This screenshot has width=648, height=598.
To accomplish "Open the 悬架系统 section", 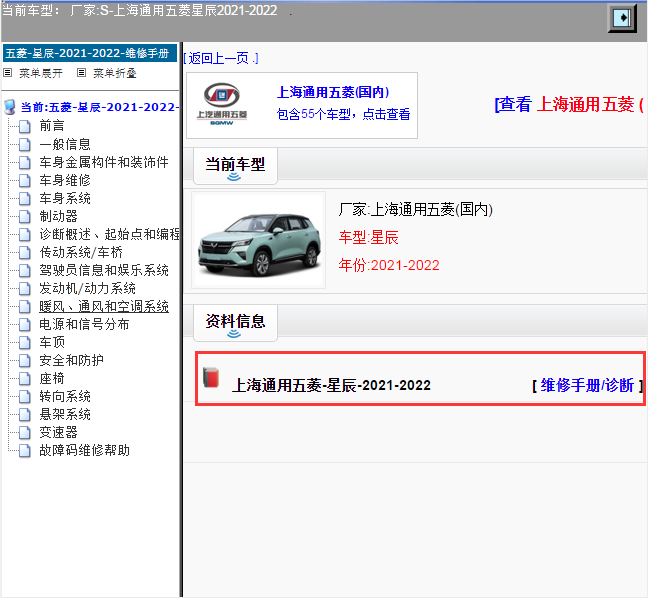I will click(x=65, y=415).
